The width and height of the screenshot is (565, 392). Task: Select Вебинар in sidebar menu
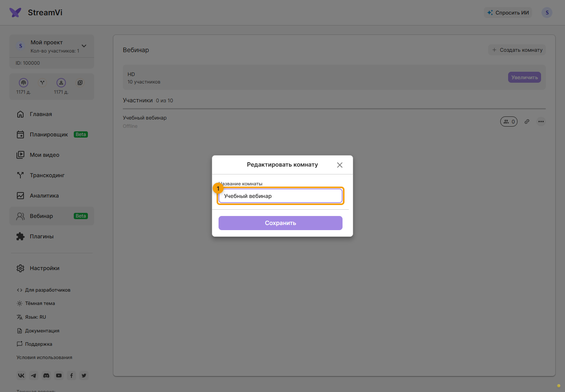52,216
